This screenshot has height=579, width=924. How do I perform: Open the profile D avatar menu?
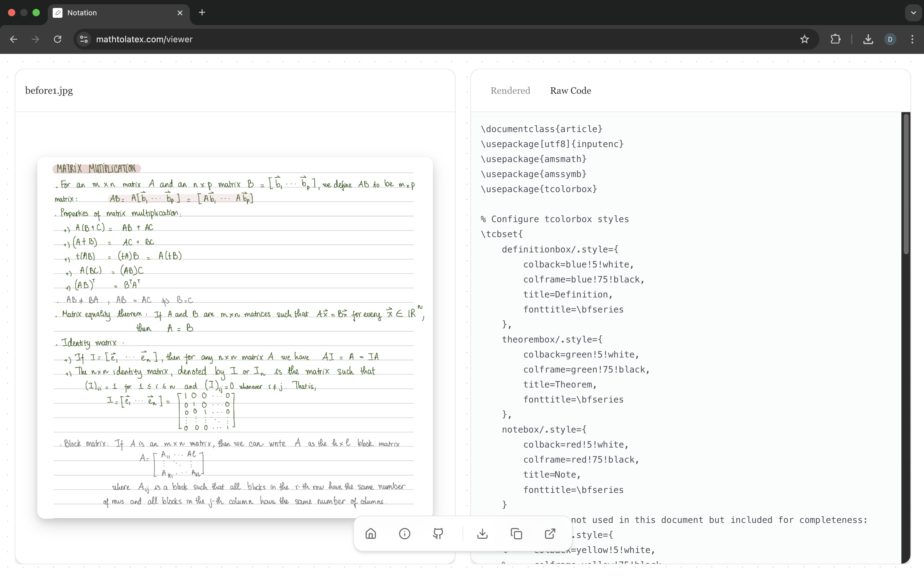click(890, 39)
